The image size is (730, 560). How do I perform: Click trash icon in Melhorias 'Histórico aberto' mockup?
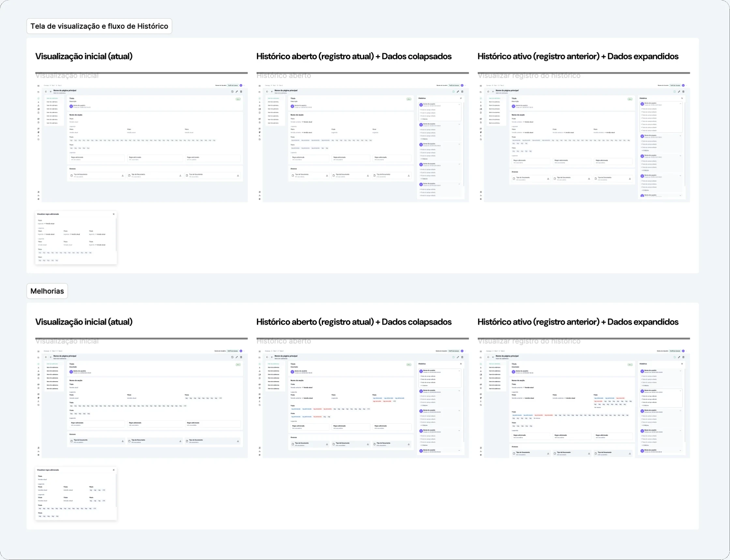click(462, 357)
